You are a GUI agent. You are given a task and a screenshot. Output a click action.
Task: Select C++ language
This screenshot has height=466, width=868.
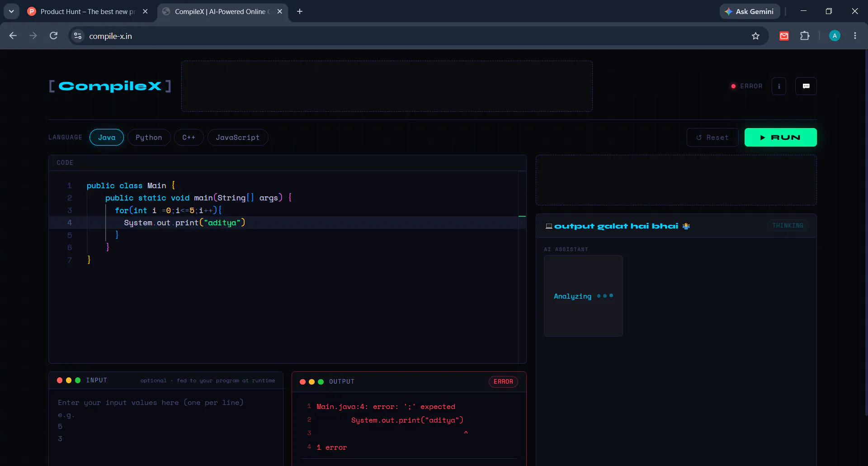click(x=189, y=138)
